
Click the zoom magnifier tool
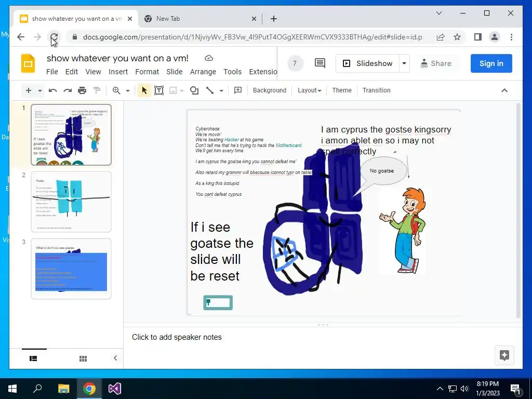click(116, 90)
